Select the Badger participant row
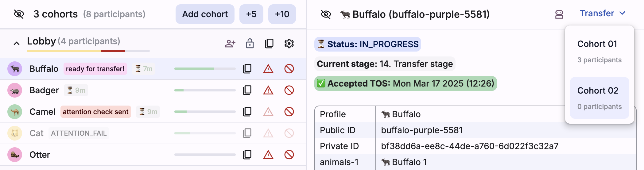This screenshot has height=170, width=644. [x=123, y=90]
